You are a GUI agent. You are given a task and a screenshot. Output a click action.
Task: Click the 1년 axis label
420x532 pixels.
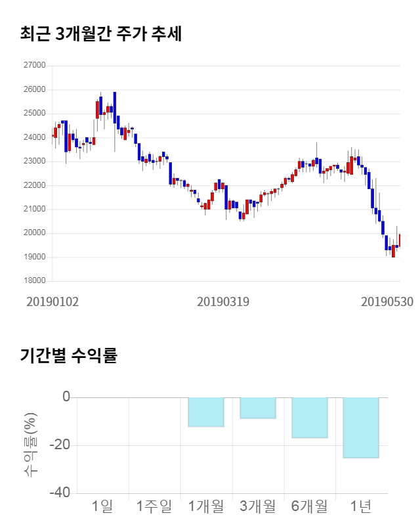click(x=361, y=506)
